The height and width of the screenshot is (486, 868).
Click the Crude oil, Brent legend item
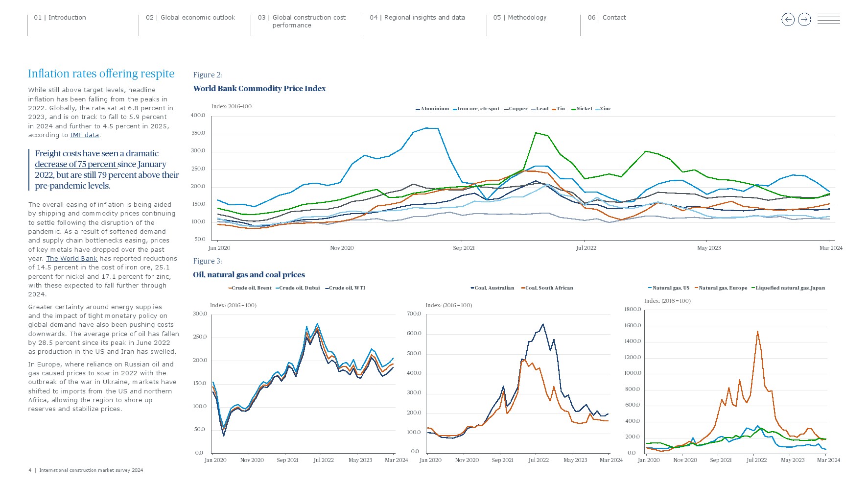[x=251, y=288]
